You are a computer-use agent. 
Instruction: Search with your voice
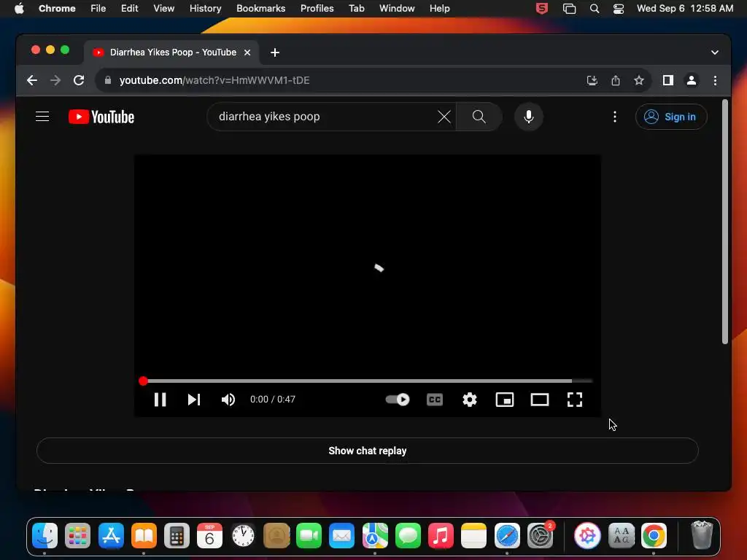pos(529,117)
